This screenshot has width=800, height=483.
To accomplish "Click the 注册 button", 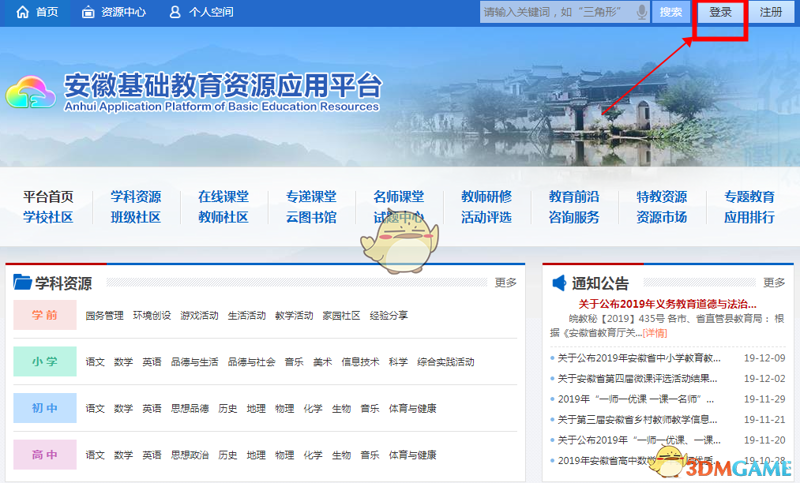I will click(770, 12).
